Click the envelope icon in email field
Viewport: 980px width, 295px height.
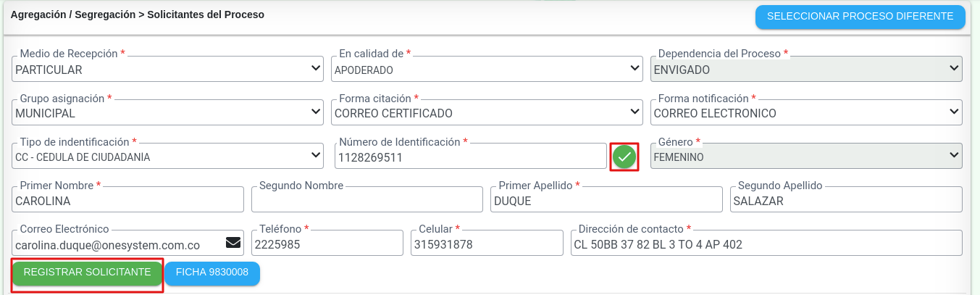(x=233, y=243)
